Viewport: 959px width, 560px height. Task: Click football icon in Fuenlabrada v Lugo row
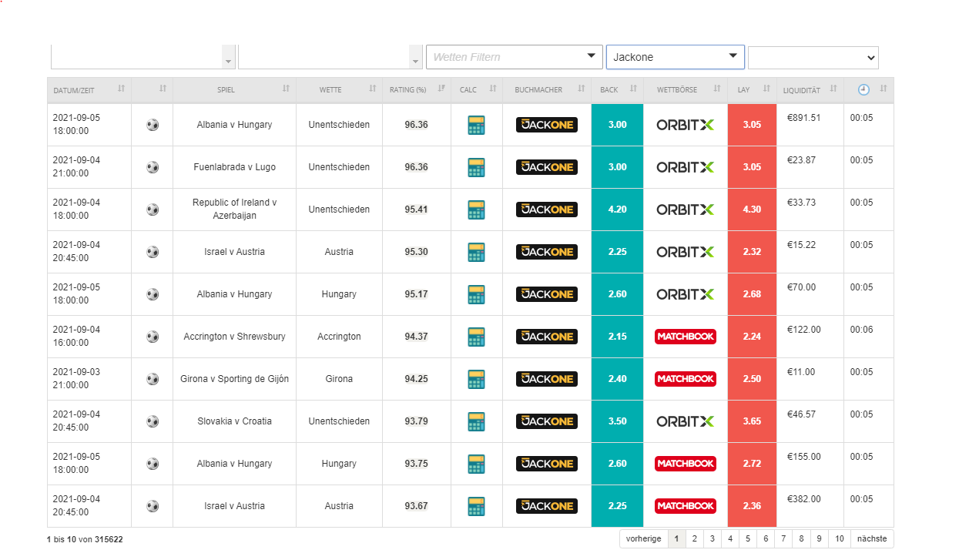tap(153, 167)
